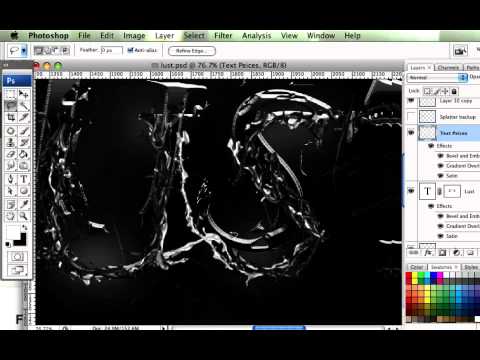The width and height of the screenshot is (480, 360).
Task: Select the Move tool
Action: click(x=24, y=94)
